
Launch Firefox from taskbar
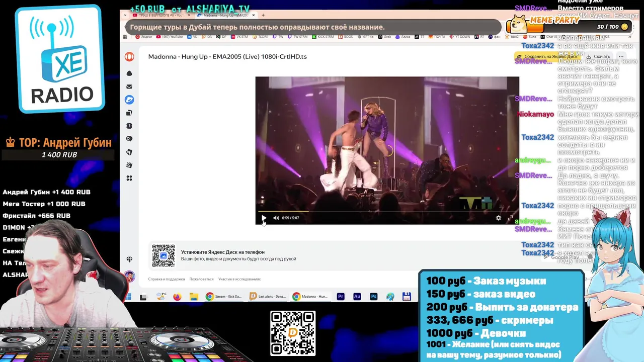click(177, 297)
